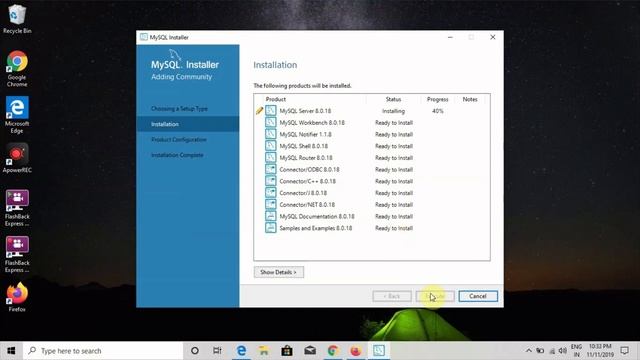Image resolution: width=640 pixels, height=360 pixels.
Task: Click the Execute button under the cursor
Action: click(435, 296)
